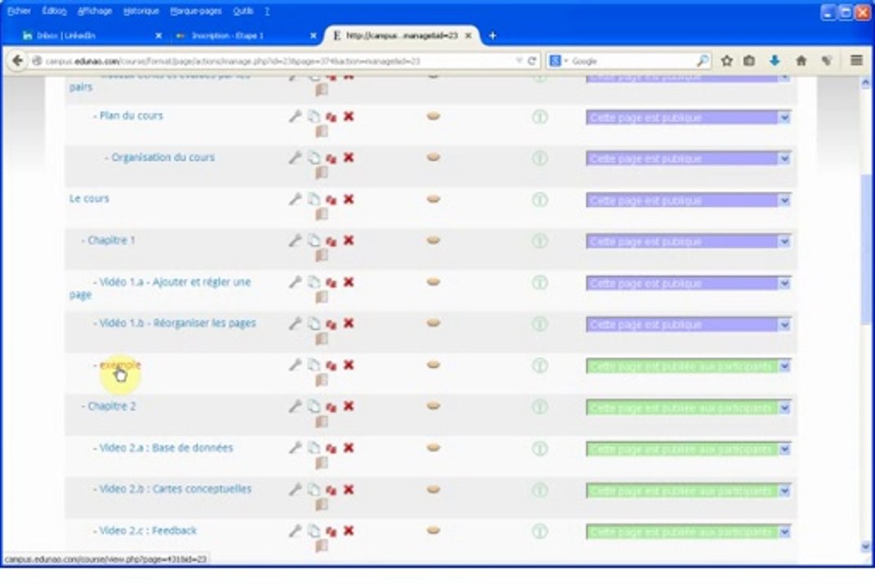
Task: Open the green dropdown for Video 2.b Cartes conceptuelles
Action: point(688,491)
